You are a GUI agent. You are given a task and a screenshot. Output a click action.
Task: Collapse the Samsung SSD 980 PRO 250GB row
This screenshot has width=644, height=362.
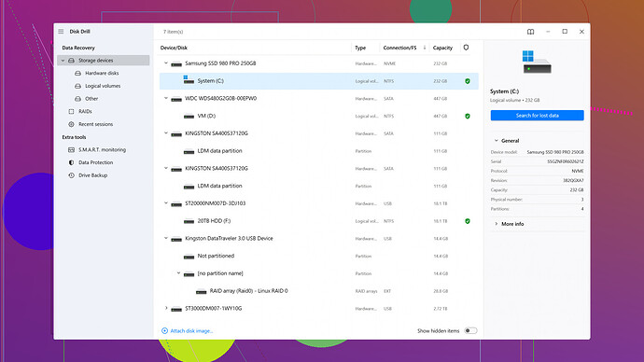coord(166,63)
